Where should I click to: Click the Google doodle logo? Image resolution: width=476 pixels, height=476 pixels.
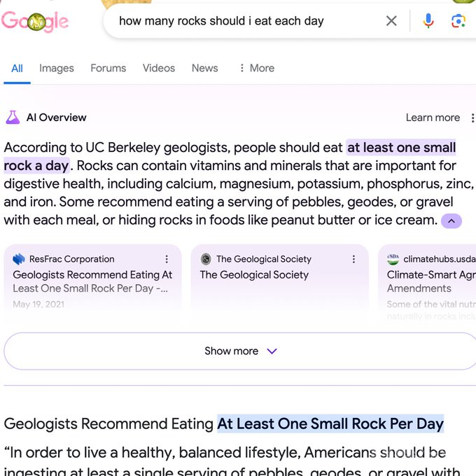click(35, 21)
